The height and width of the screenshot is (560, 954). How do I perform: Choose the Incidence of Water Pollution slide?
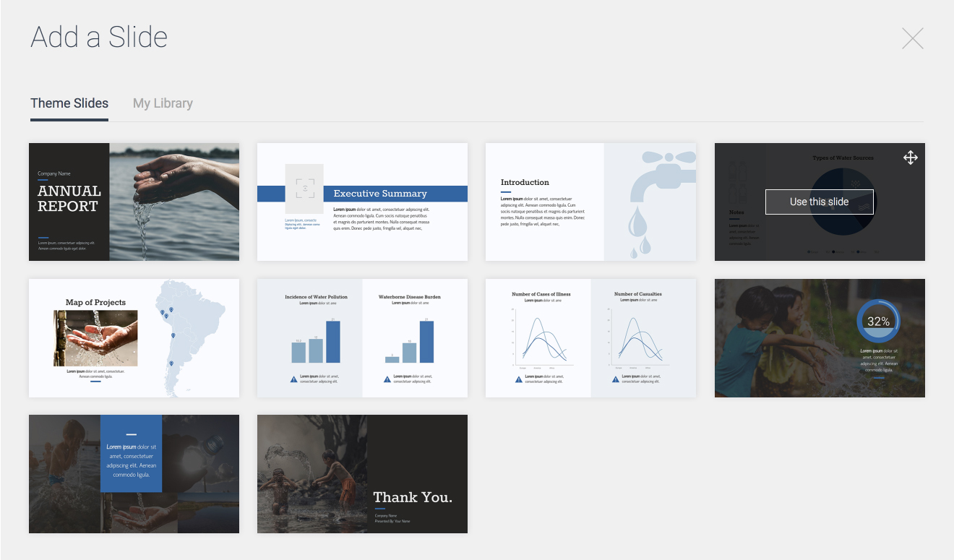coord(362,338)
